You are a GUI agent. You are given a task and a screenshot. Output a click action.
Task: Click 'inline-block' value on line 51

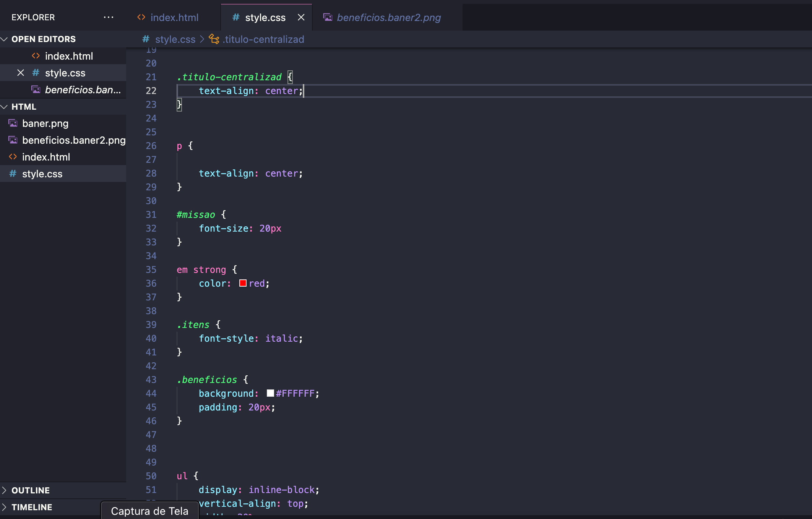click(x=282, y=490)
